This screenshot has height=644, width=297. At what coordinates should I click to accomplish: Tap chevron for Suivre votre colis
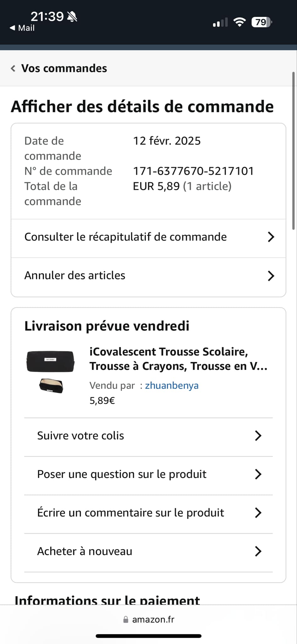(x=258, y=436)
